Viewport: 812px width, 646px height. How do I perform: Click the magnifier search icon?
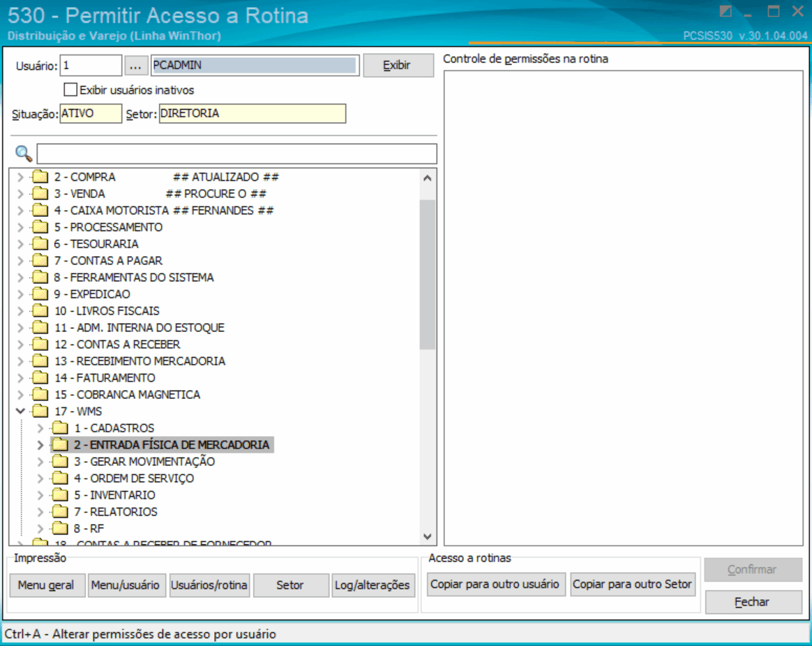coord(23,153)
